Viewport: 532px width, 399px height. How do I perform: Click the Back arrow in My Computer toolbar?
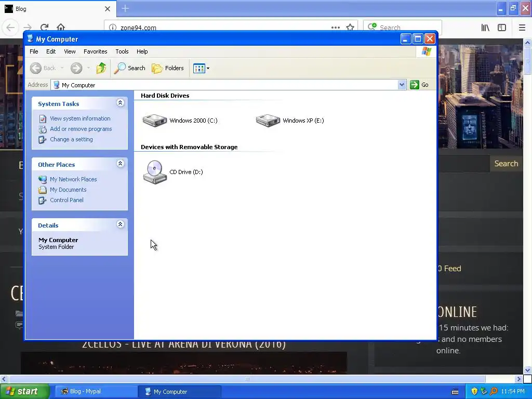click(x=36, y=68)
